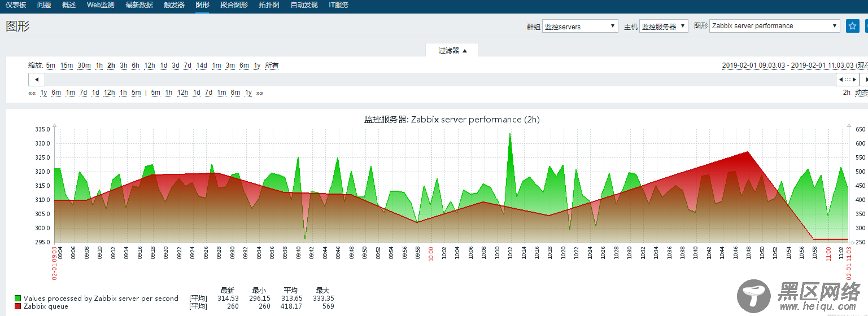Click the 10:00 time marker on graph axis
868x316 pixels.
[431, 254]
